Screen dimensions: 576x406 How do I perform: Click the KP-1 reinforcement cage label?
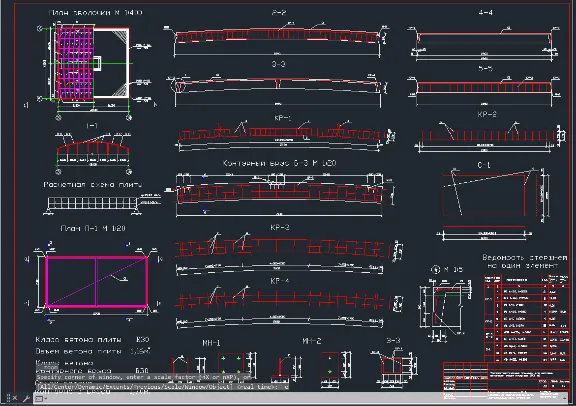(x=282, y=118)
